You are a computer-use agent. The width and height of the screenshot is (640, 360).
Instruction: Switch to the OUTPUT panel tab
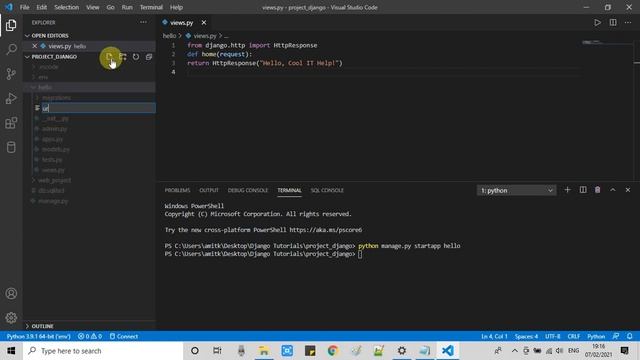[x=209, y=190]
